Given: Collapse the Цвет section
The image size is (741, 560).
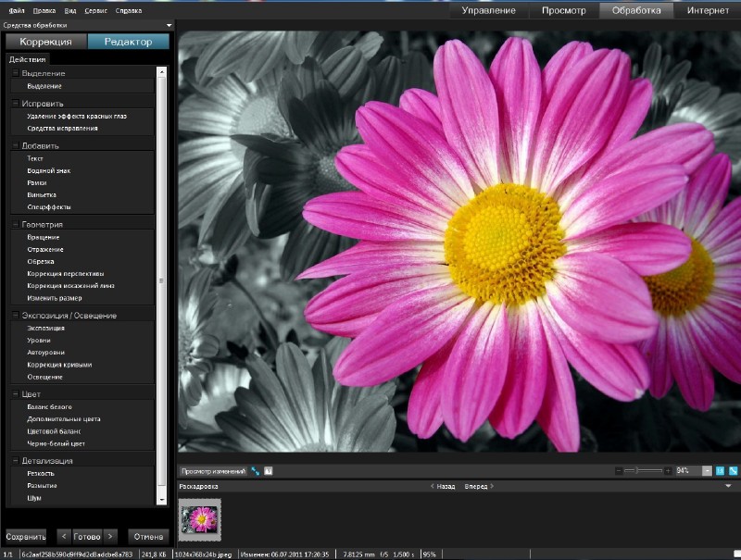Looking at the screenshot, I should click(x=15, y=394).
